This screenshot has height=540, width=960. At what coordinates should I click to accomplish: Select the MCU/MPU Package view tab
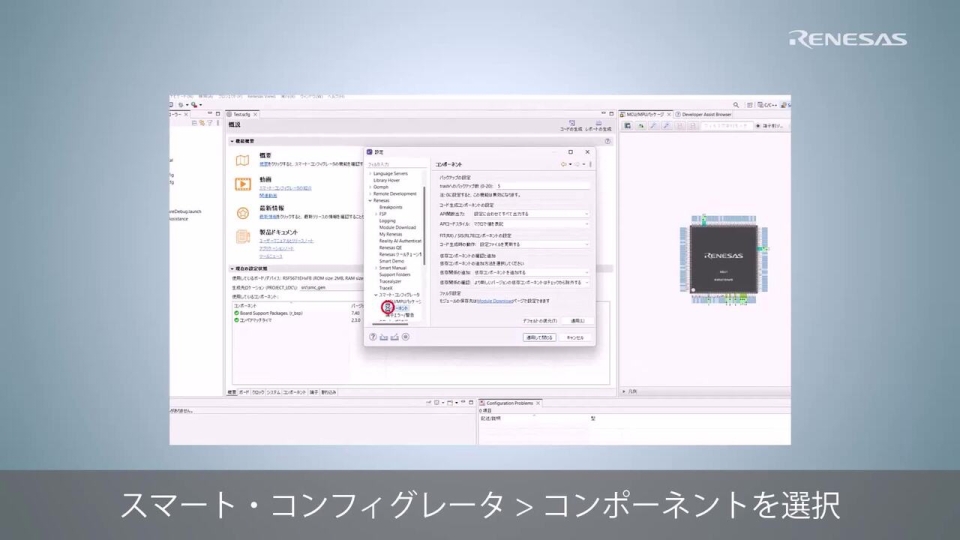645,114
